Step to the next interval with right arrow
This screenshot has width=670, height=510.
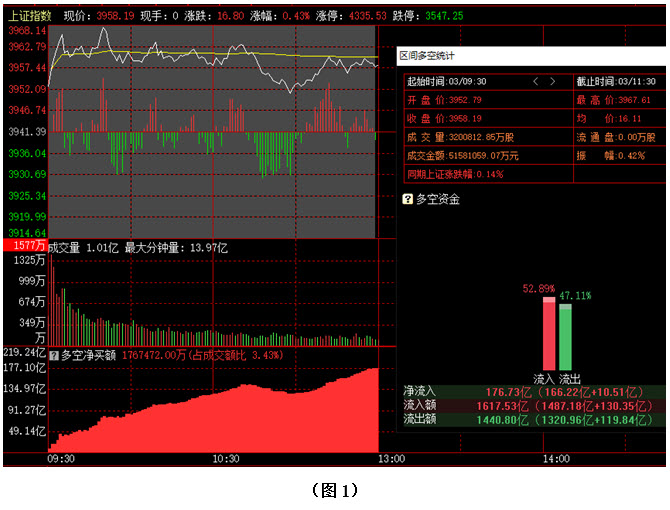tap(552, 81)
